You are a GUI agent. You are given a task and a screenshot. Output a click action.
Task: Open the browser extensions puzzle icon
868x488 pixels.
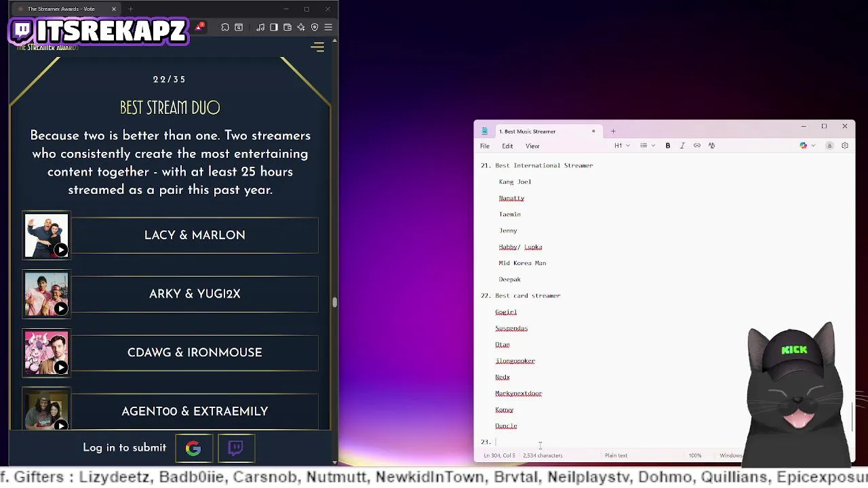coord(225,27)
